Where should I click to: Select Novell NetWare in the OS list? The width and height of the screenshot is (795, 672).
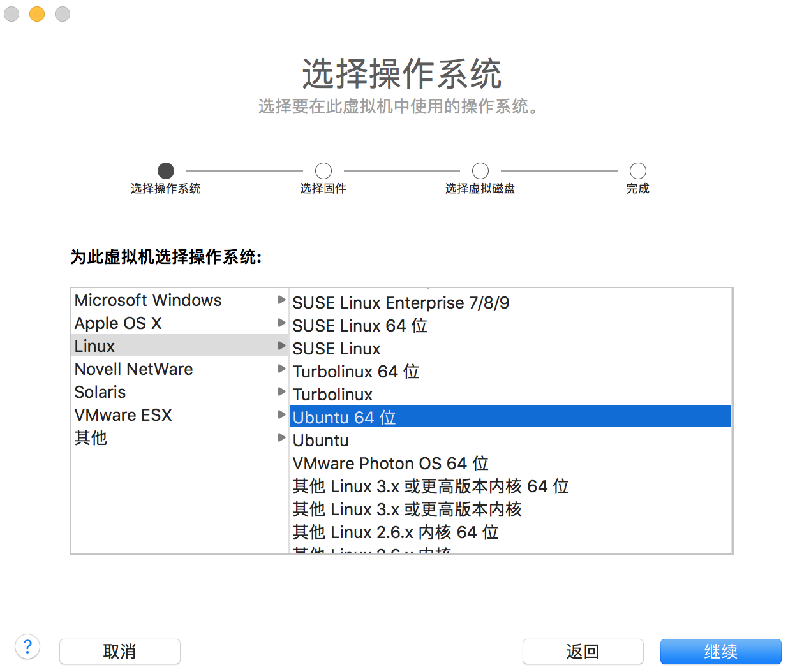180,369
